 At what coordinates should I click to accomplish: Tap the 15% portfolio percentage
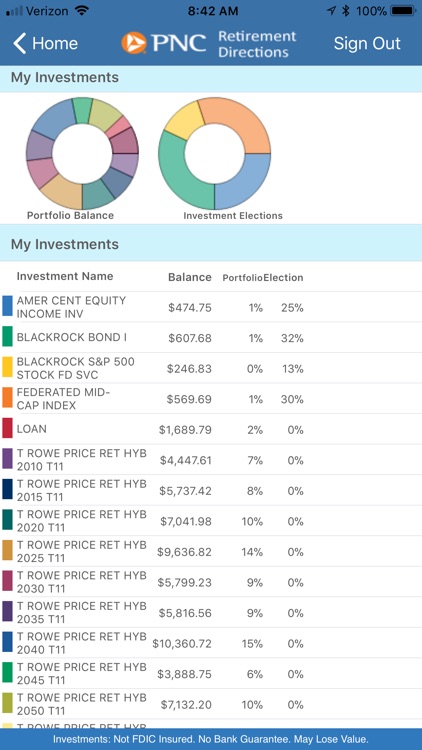252,644
